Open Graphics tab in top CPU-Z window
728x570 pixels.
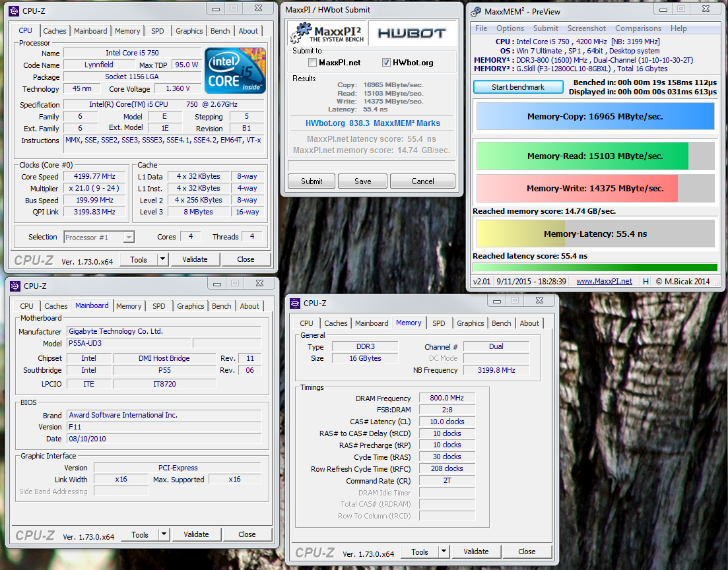pos(189,31)
